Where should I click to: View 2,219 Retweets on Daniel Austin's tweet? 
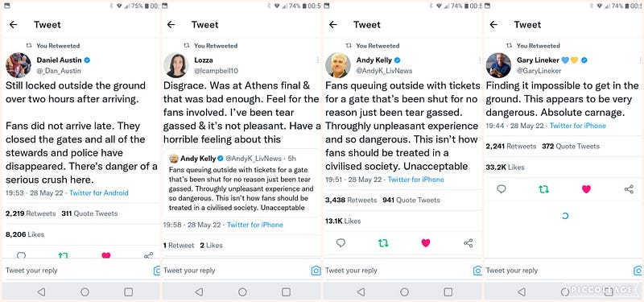click(31, 213)
